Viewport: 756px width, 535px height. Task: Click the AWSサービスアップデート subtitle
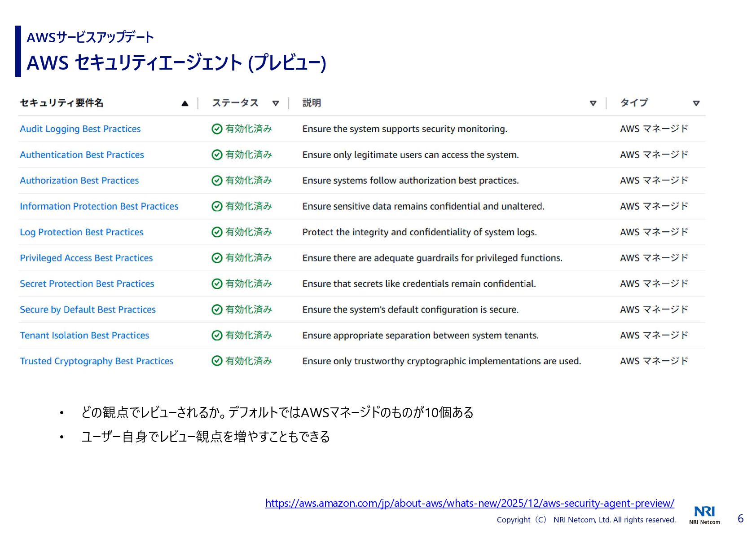[90, 37]
